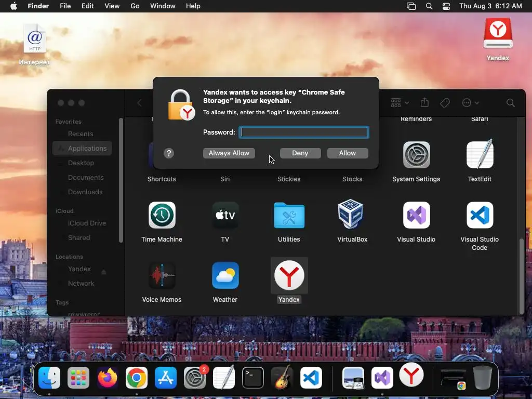The image size is (532, 399).
Task: Select the Time Machine app icon
Action: tap(162, 215)
